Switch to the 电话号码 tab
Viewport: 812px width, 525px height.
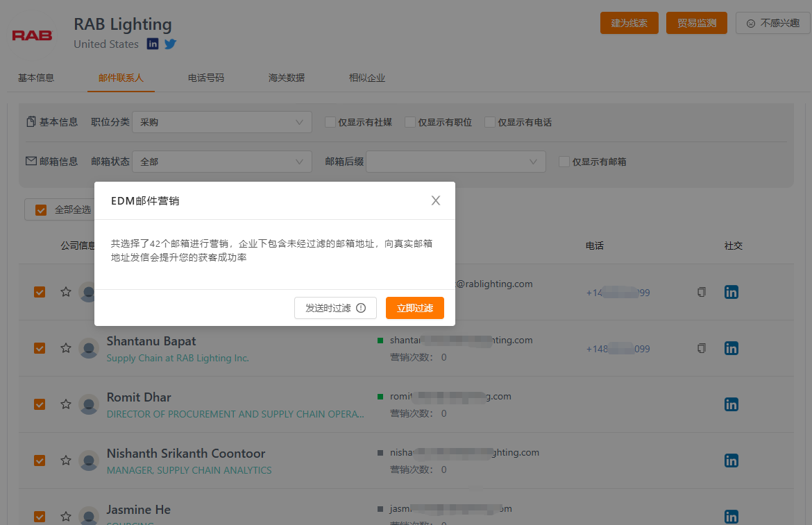tap(206, 78)
